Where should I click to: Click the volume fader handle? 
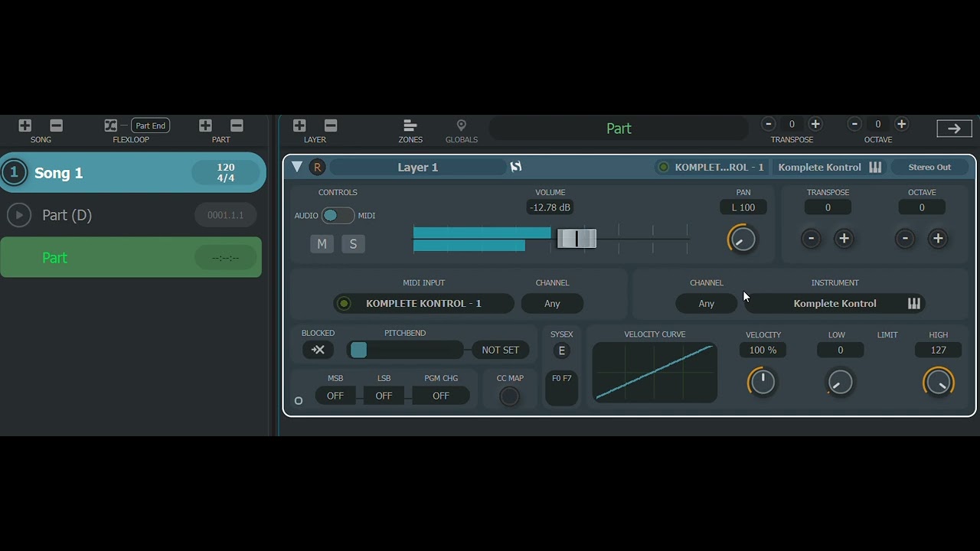(x=577, y=239)
